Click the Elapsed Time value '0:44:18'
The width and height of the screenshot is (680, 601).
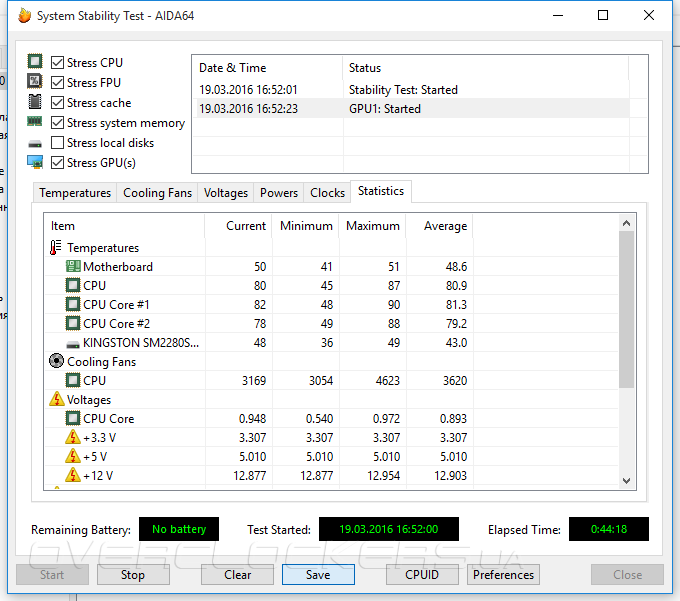[609, 529]
